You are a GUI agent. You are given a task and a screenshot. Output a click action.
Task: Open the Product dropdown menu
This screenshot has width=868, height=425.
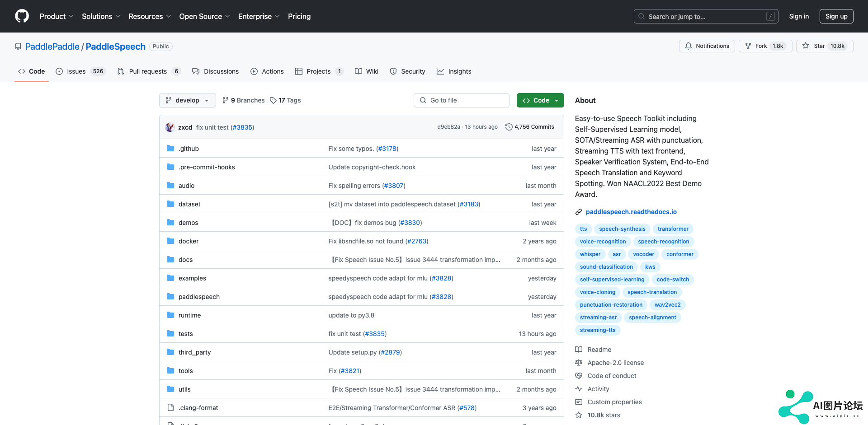point(57,16)
